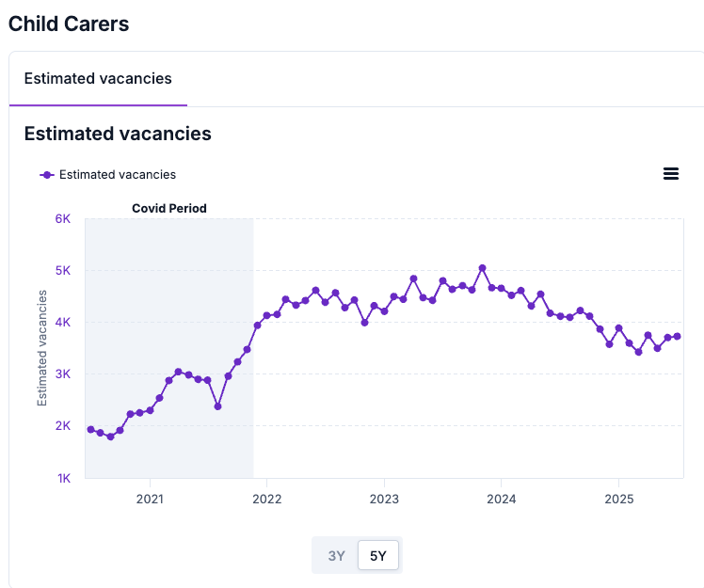Toggle the Estimated vacancies legend series
This screenshot has width=704, height=588.
point(117,174)
